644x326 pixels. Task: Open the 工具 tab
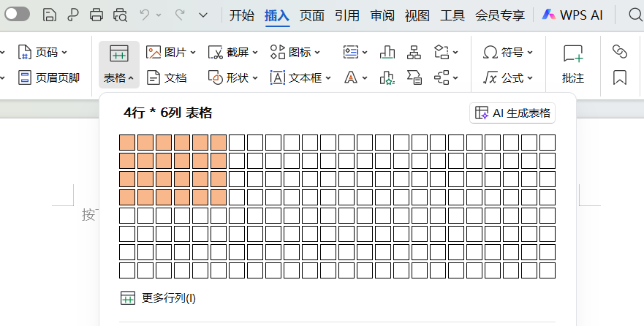pos(452,15)
